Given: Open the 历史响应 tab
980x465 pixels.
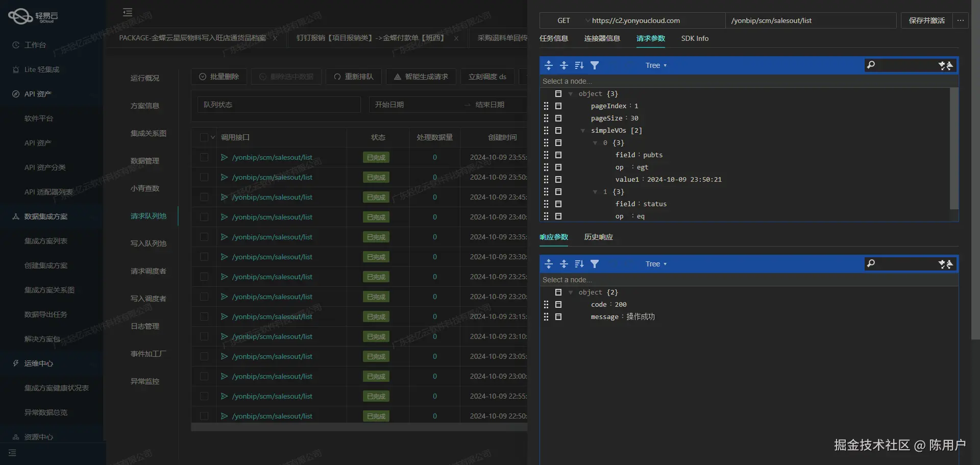Looking at the screenshot, I should tap(598, 237).
